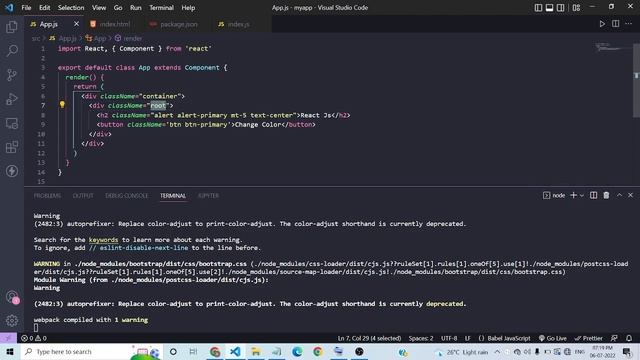This screenshot has height=360, width=640.
Task: Open the Go menu
Action: (x=118, y=7)
